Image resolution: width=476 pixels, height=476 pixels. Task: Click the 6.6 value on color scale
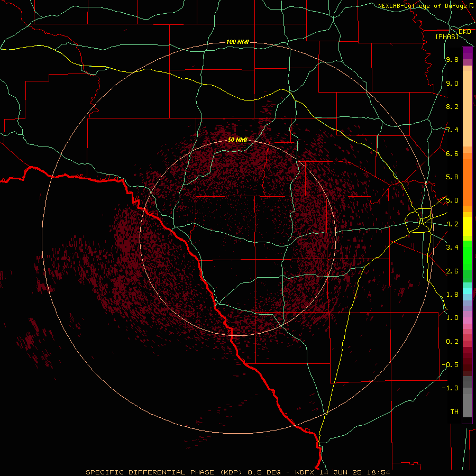(452, 153)
